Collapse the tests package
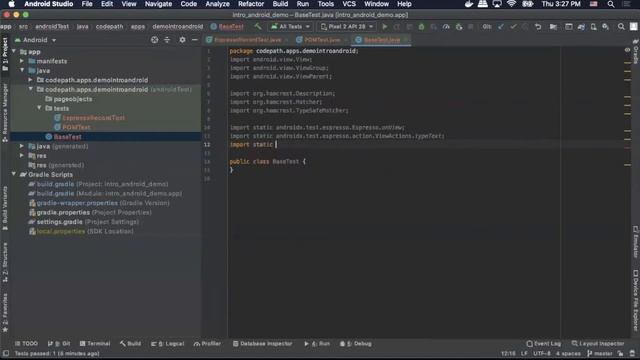The height and width of the screenshot is (360, 640). pyautogui.click(x=39, y=108)
